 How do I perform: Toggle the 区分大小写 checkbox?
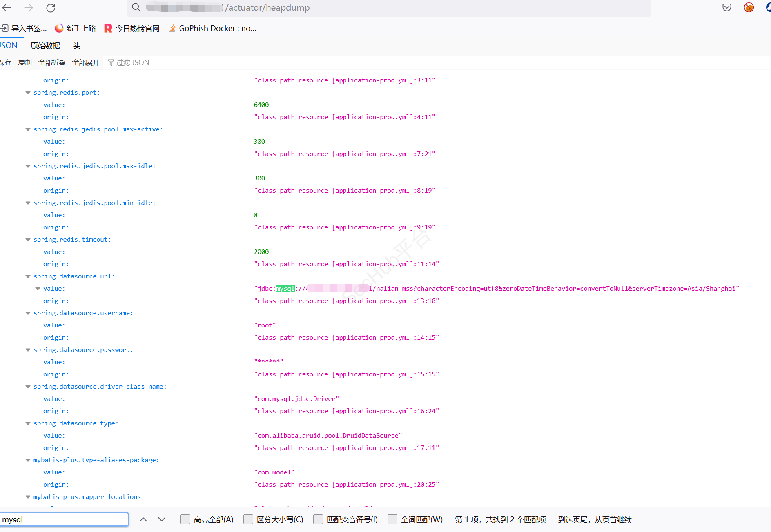coord(248,519)
